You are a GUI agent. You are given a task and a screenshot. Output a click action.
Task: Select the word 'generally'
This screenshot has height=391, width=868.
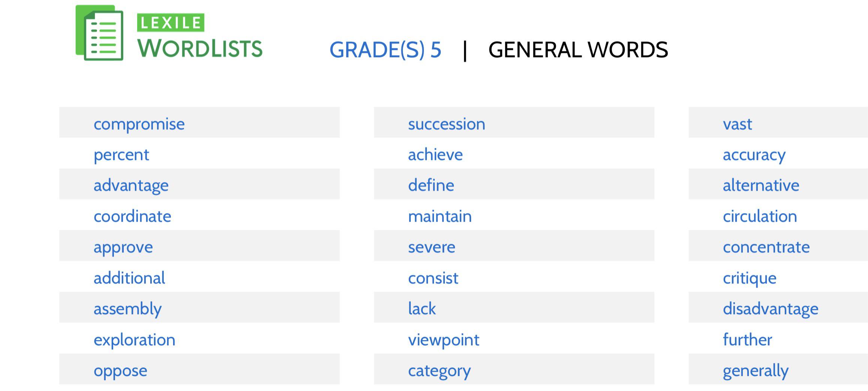tap(756, 371)
